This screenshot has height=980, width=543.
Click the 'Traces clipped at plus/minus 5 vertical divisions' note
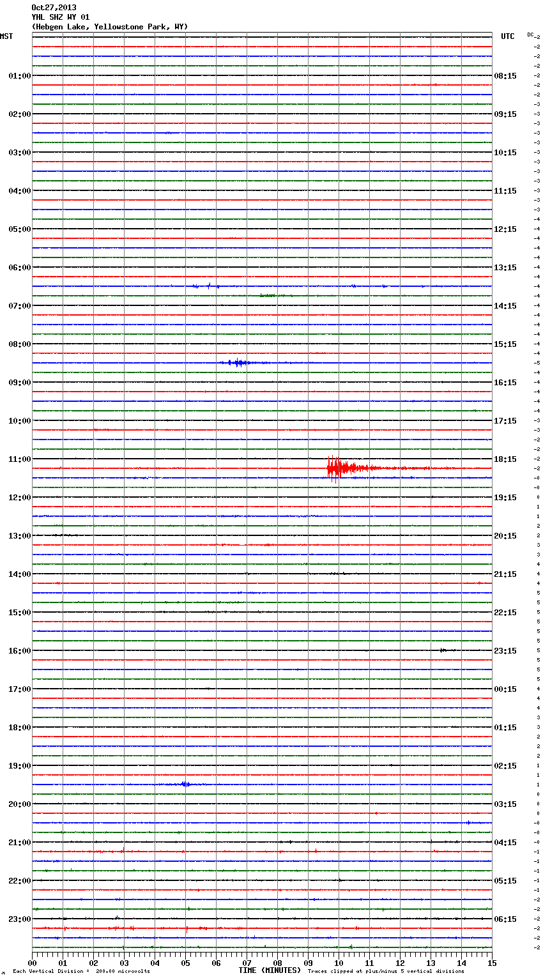(386, 971)
